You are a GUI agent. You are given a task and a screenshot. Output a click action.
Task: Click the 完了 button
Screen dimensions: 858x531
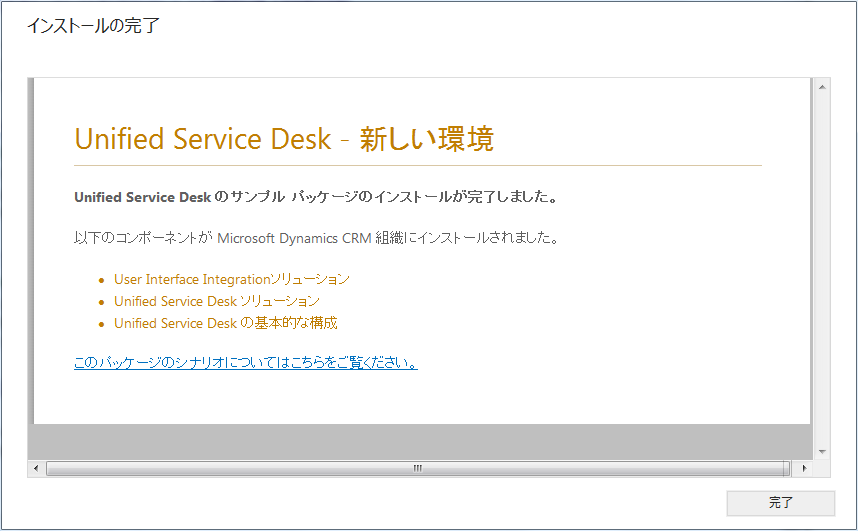click(780, 503)
